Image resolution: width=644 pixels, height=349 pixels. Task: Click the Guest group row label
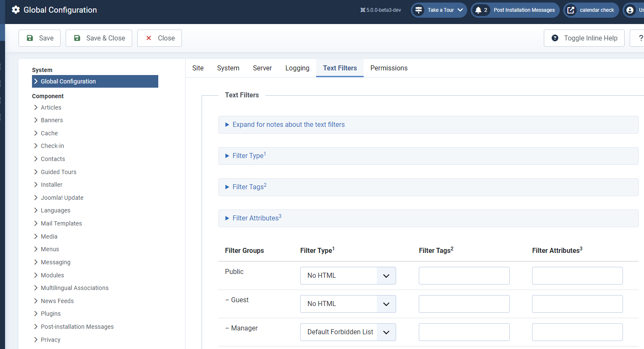coord(237,300)
